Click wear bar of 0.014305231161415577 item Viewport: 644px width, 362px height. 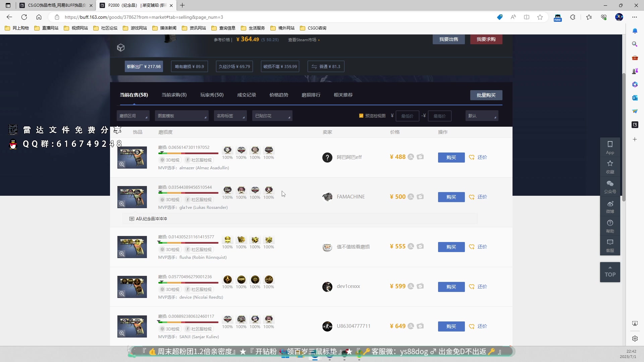pyautogui.click(x=188, y=243)
